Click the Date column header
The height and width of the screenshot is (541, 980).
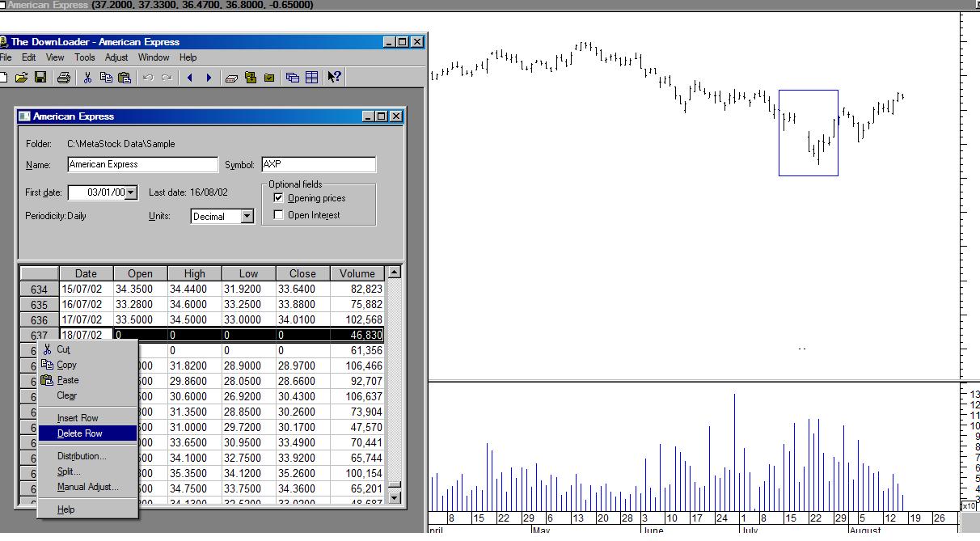pyautogui.click(x=86, y=273)
